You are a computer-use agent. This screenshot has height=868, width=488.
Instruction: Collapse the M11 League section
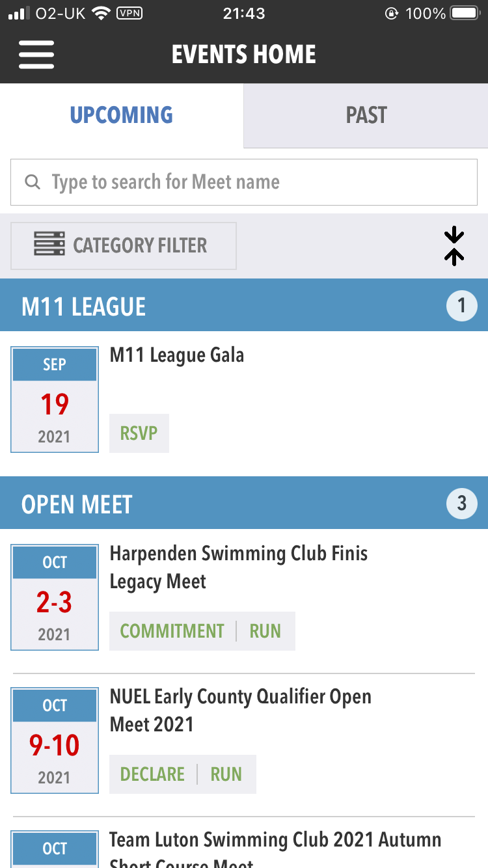244,306
